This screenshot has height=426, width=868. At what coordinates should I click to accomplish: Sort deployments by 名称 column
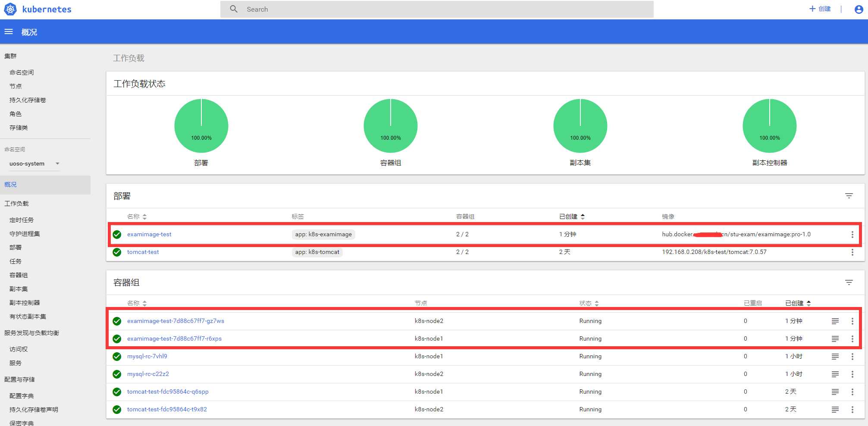137,216
